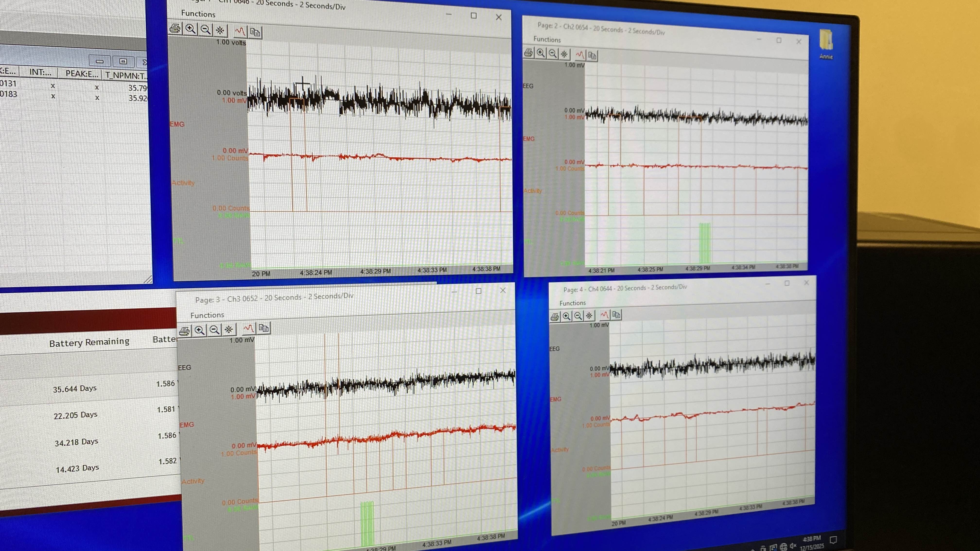
Task: Click red waveform icon in Ch1 0646 toolbar
Action: click(x=240, y=32)
